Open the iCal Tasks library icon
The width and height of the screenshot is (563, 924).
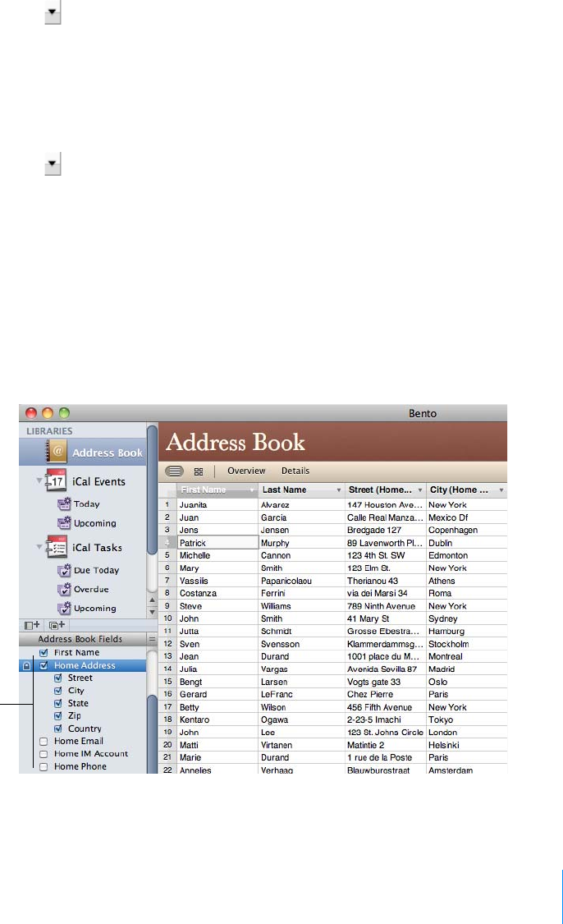(57, 547)
